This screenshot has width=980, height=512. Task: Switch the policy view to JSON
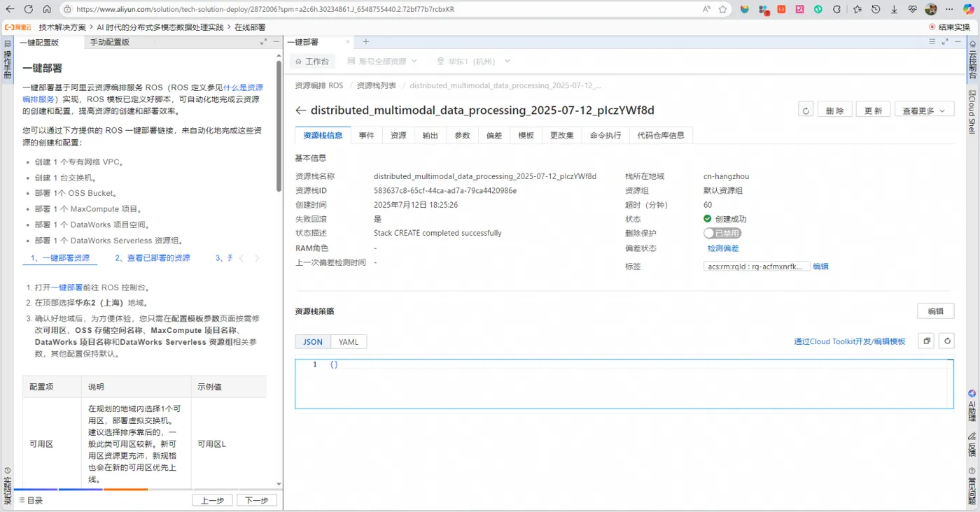coord(313,342)
